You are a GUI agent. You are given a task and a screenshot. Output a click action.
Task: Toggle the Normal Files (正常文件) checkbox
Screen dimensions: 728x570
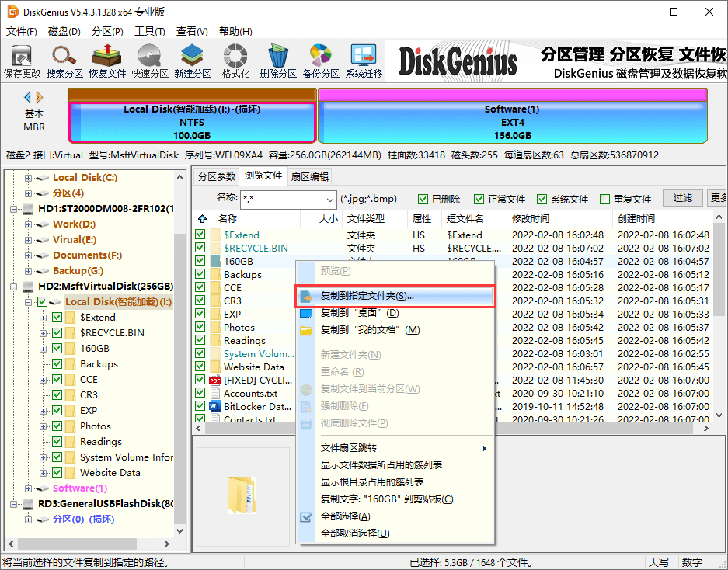point(479,199)
